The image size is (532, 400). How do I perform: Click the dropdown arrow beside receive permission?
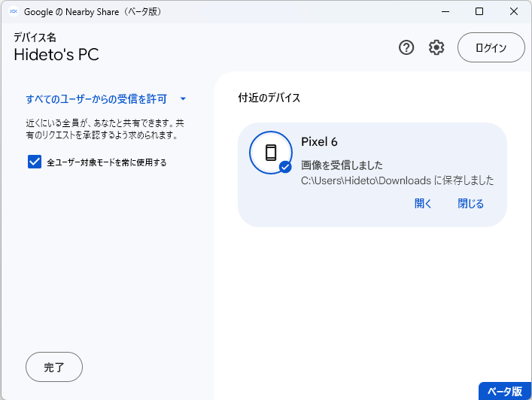tap(183, 99)
